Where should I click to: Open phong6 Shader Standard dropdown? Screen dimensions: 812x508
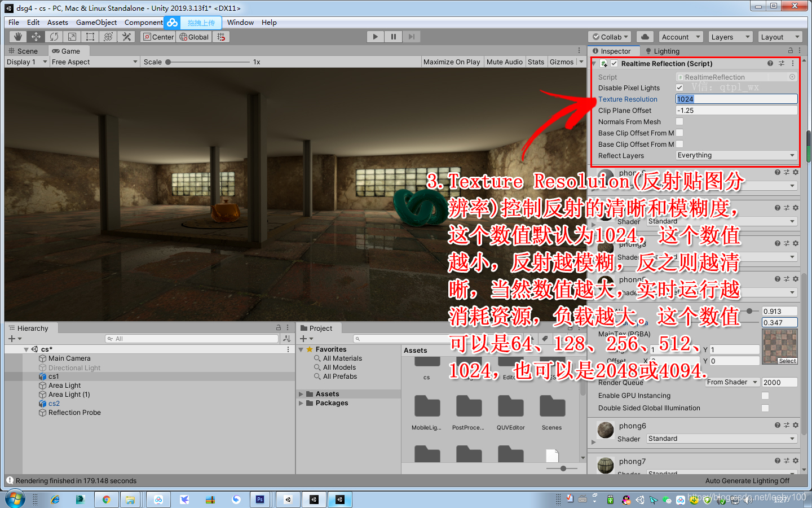[x=722, y=439]
